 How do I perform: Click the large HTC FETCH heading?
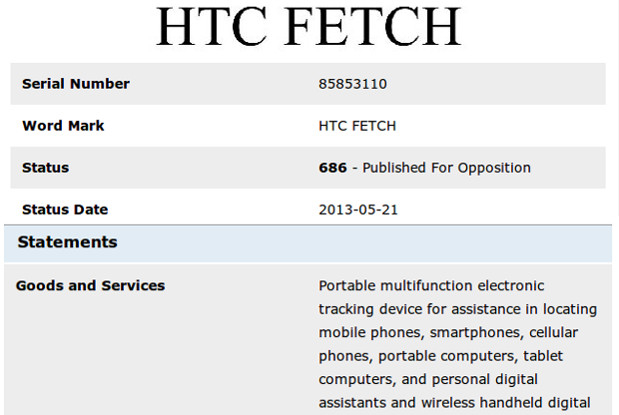click(309, 27)
